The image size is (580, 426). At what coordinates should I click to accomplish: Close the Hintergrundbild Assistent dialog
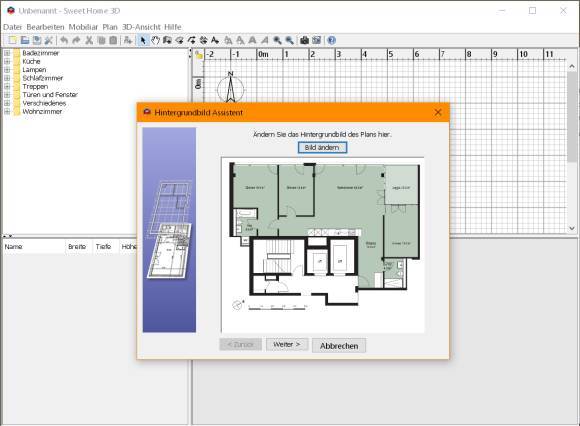click(x=438, y=112)
